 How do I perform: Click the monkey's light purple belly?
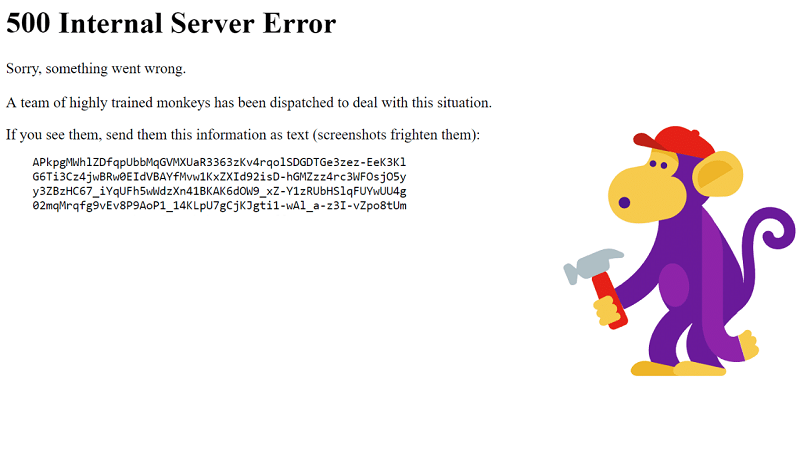(x=674, y=285)
